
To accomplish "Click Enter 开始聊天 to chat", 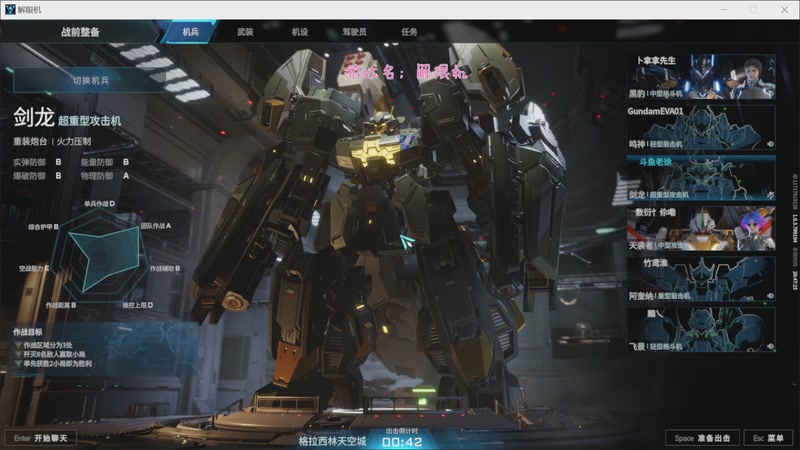I will (x=40, y=438).
